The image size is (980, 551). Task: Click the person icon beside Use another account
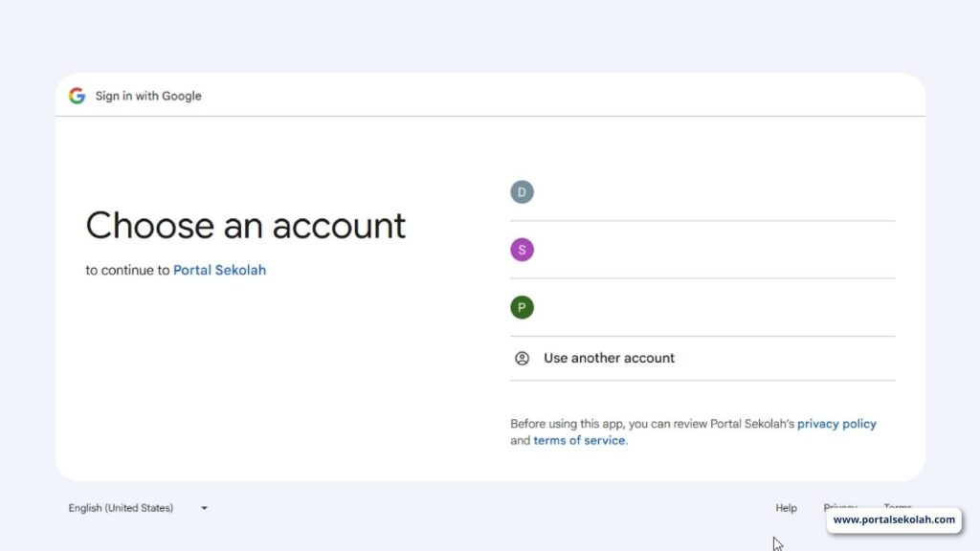point(522,359)
